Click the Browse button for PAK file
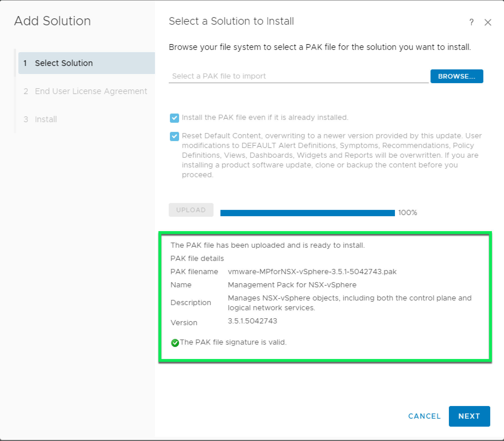504x441 pixels. click(456, 76)
